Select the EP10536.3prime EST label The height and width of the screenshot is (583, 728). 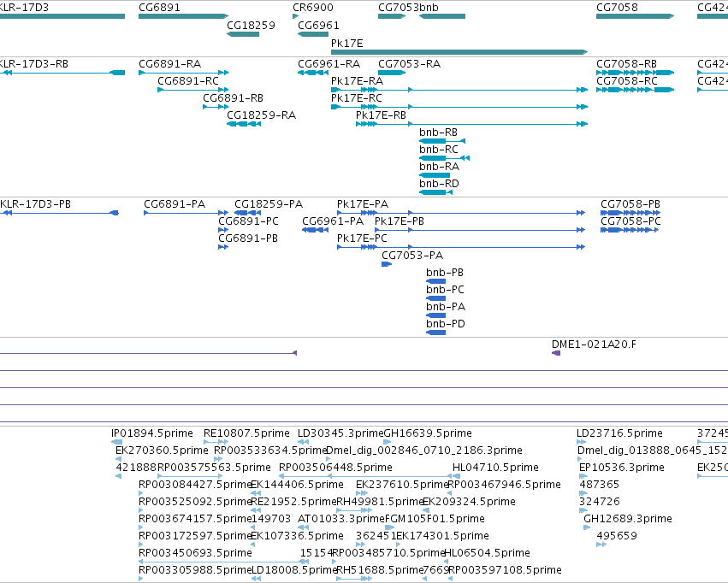click(622, 467)
